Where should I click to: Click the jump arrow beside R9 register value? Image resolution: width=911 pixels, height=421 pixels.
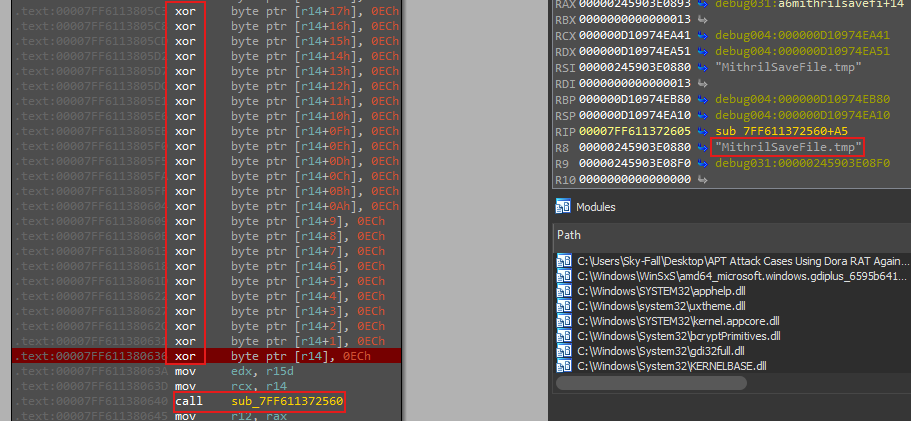pyautogui.click(x=704, y=163)
